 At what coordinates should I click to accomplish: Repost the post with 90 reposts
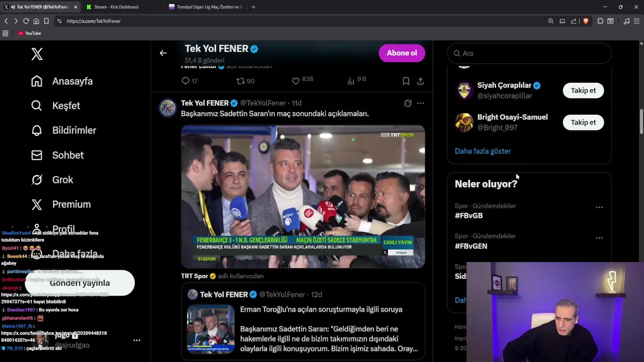[x=246, y=81]
